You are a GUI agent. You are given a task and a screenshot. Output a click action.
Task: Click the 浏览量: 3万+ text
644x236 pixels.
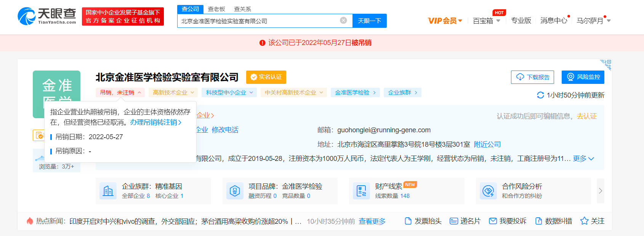pos(56,167)
